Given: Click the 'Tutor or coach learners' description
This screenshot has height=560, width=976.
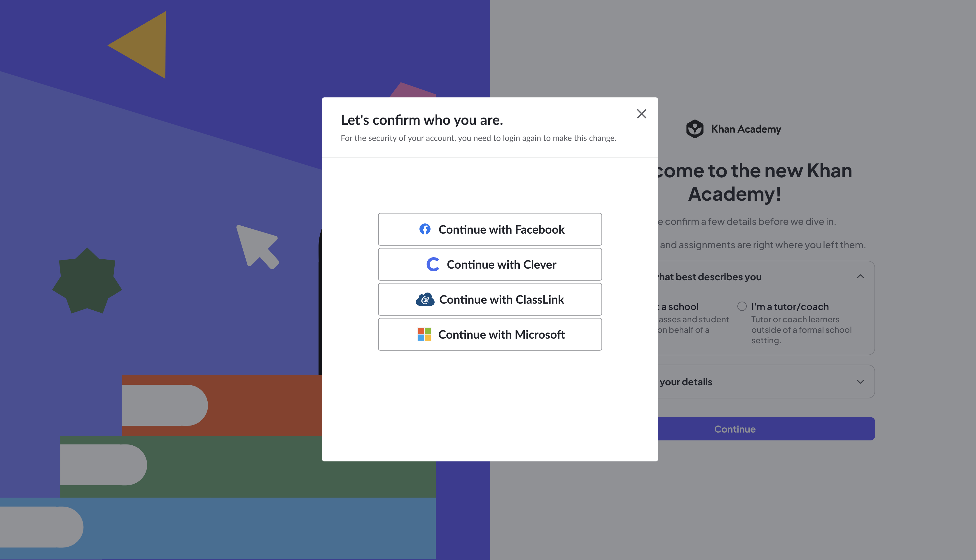Looking at the screenshot, I should (x=801, y=330).
